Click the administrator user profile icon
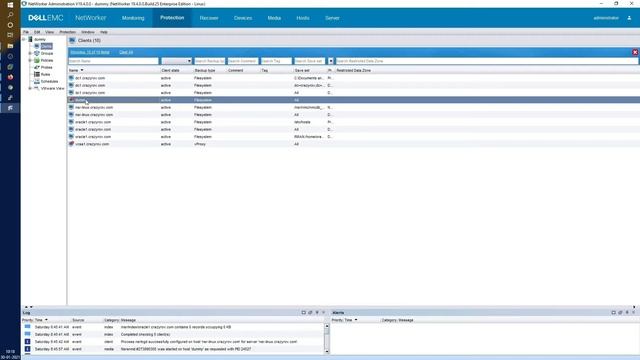 629,18
